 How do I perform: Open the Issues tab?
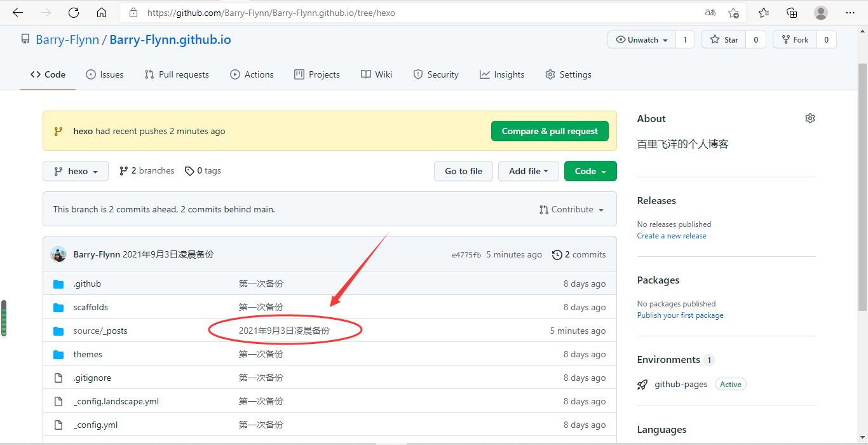pos(105,74)
